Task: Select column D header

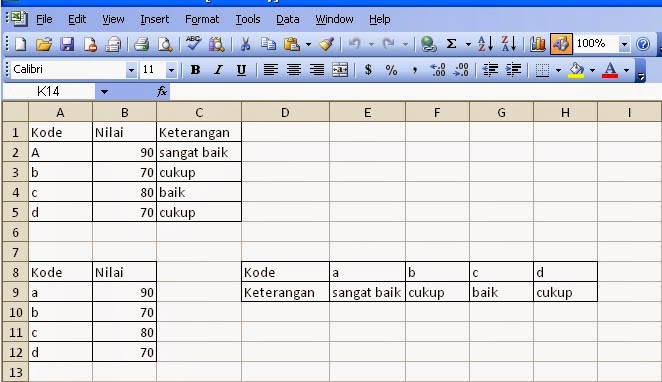Action: [x=285, y=112]
